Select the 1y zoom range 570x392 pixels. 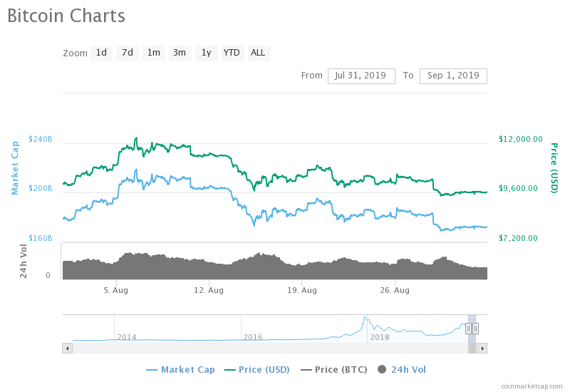coord(206,53)
